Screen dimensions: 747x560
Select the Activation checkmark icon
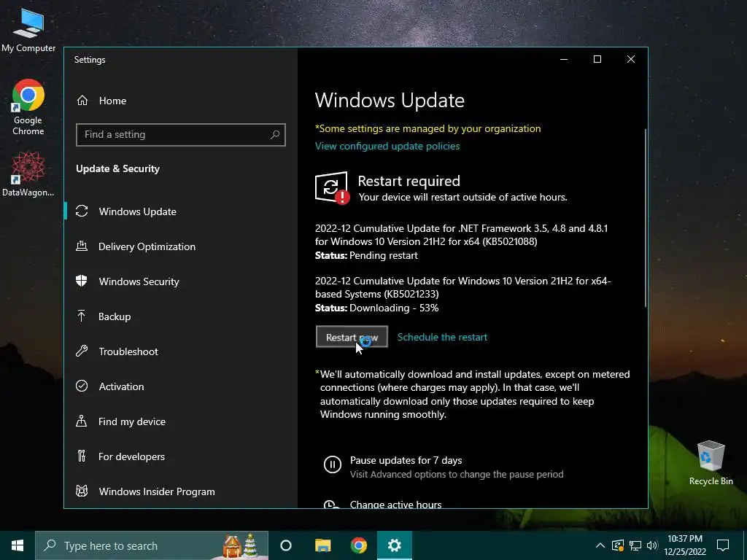[82, 386]
